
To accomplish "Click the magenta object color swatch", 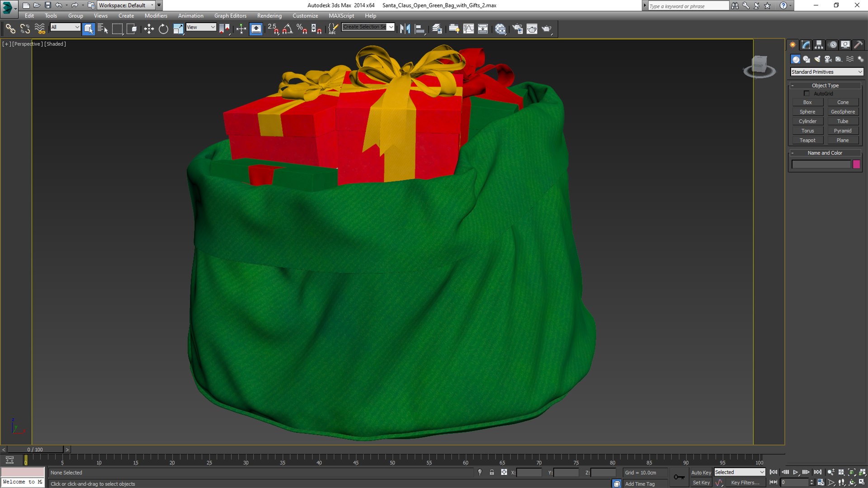I will tap(856, 164).
